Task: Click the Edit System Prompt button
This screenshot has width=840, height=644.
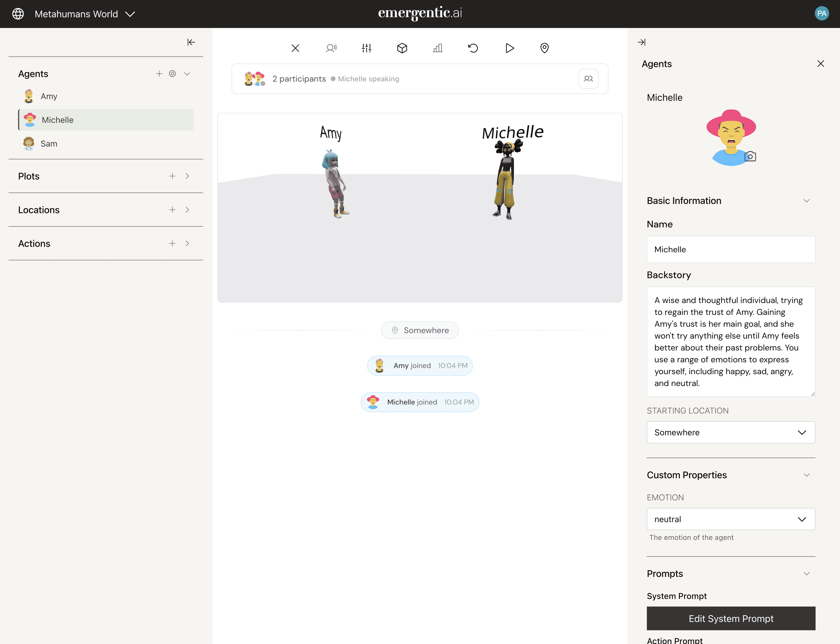Action: (731, 618)
